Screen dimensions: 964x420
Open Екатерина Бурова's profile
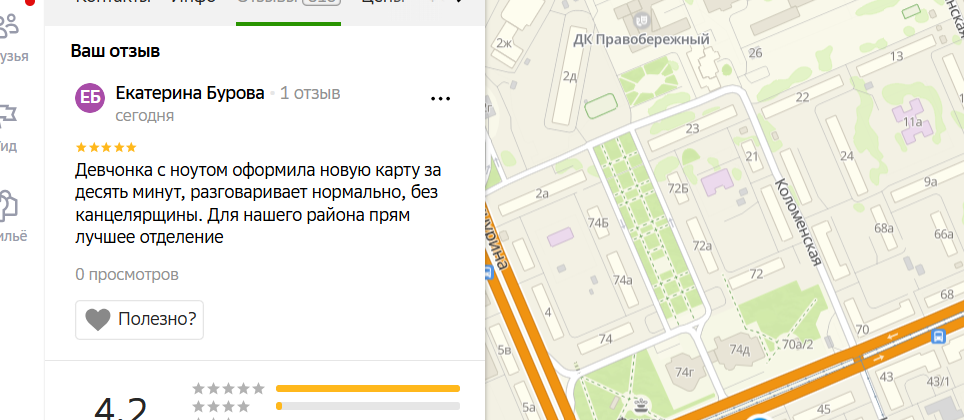coord(190,93)
